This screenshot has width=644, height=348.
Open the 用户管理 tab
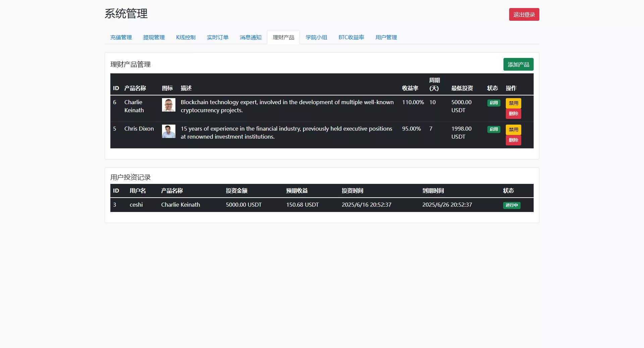386,37
